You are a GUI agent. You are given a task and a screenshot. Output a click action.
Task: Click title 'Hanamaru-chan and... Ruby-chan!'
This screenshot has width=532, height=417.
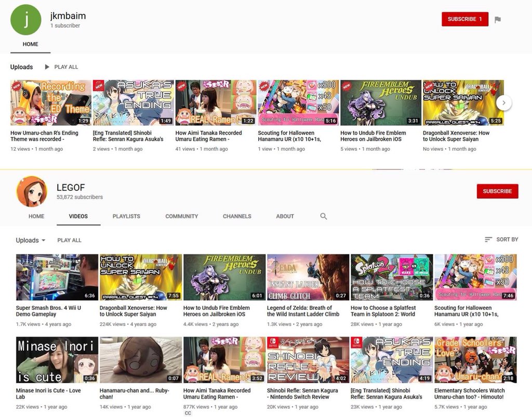point(135,394)
